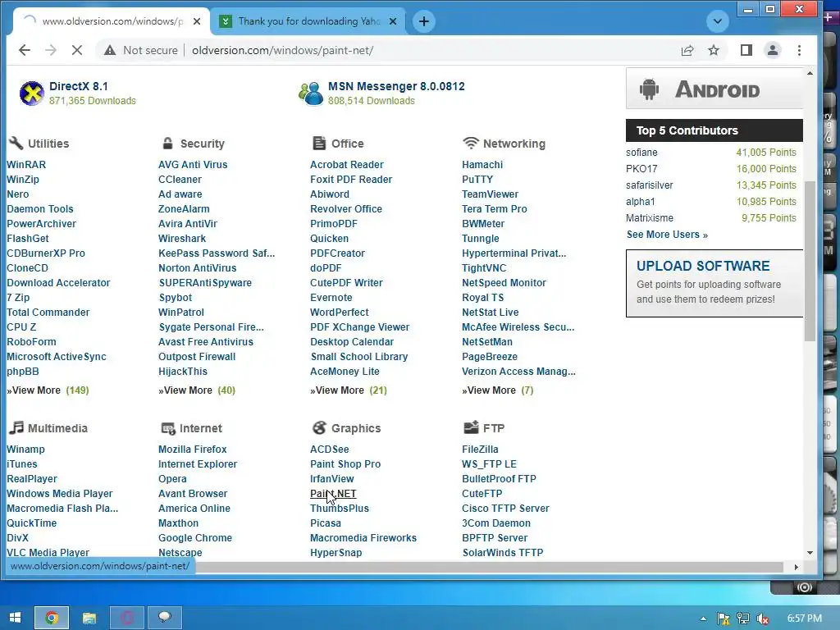Click the FTP folder icon

(x=471, y=427)
